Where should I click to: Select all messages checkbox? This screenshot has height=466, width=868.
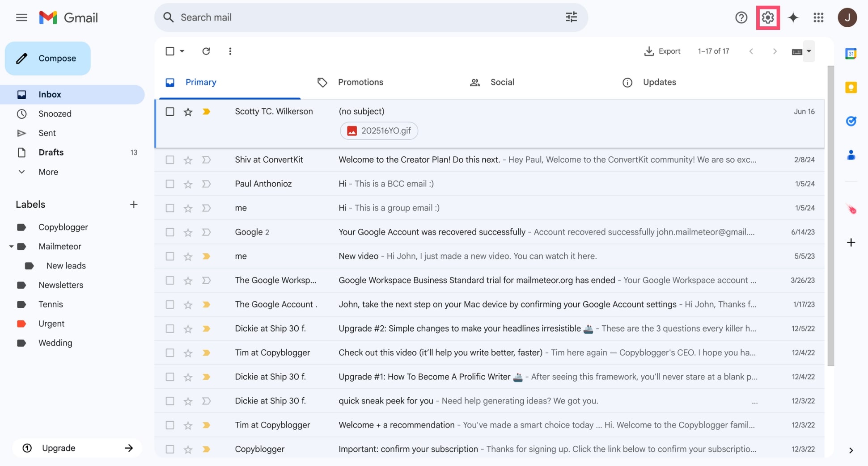click(x=169, y=51)
